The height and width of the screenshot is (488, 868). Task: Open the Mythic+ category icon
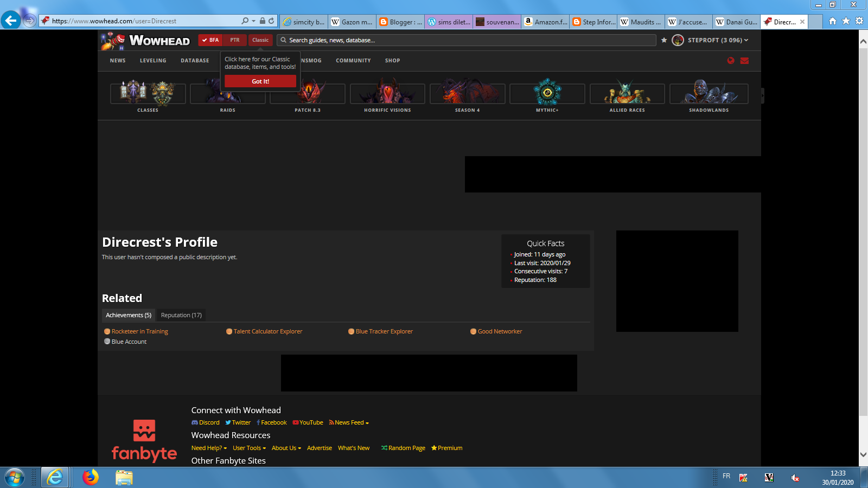[x=547, y=93]
